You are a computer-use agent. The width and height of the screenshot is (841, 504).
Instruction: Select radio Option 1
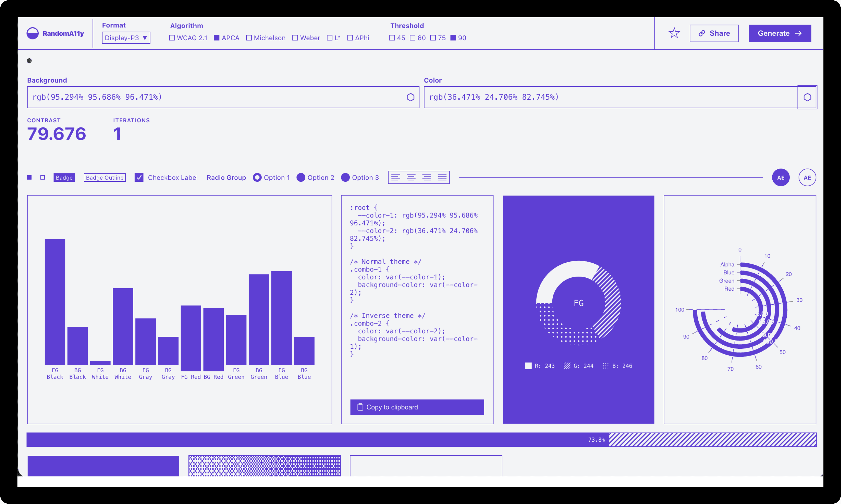[x=257, y=177]
